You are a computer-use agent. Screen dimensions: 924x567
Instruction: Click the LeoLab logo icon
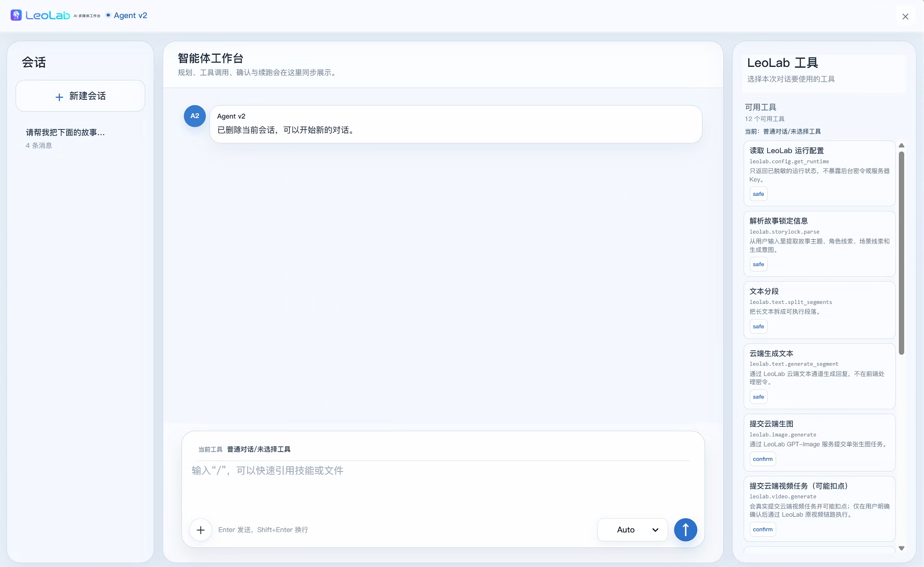click(16, 15)
